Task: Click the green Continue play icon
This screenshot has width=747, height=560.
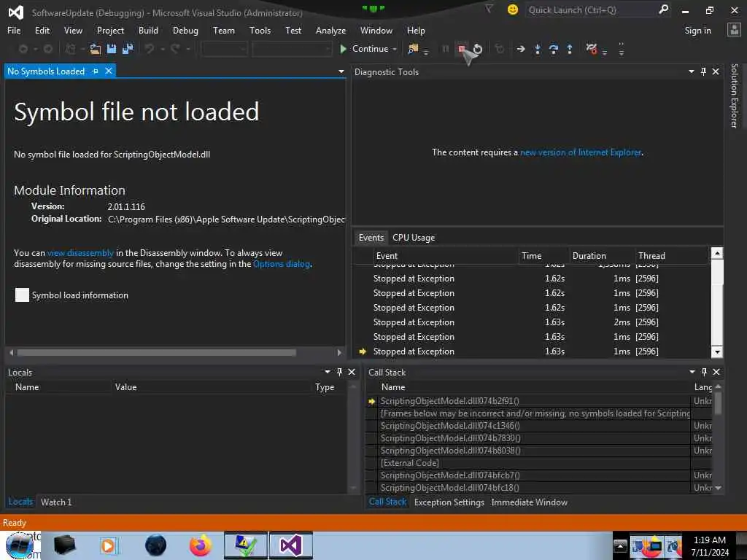Action: (343, 49)
